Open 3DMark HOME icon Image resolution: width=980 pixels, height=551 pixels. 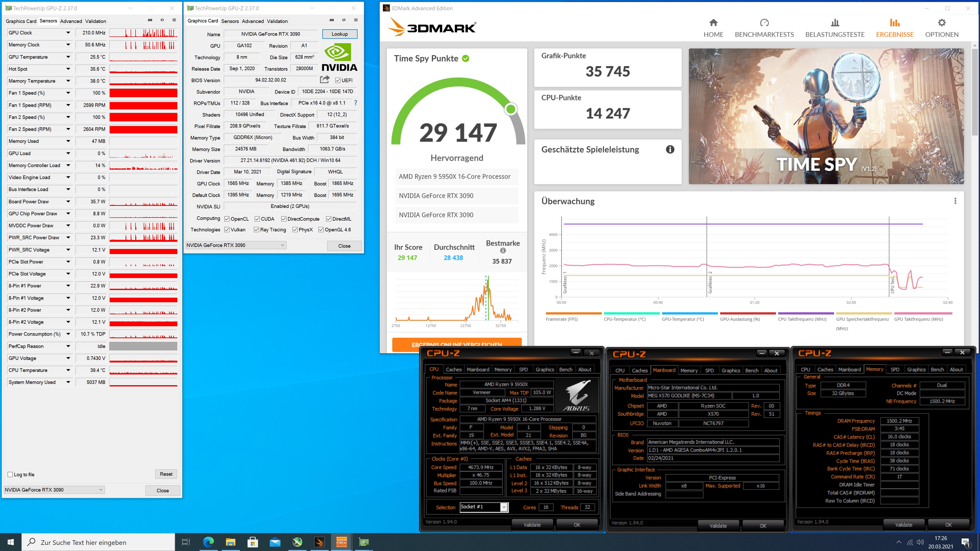[713, 23]
